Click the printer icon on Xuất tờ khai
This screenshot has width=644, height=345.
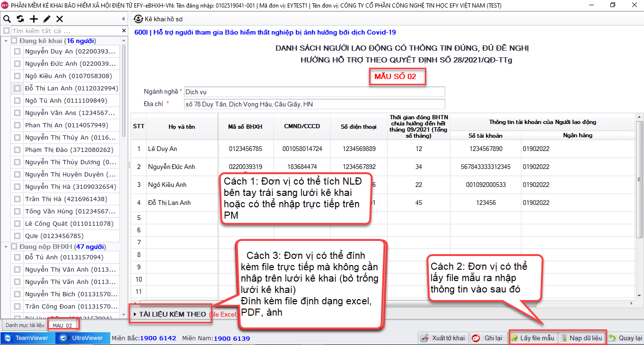point(425,338)
